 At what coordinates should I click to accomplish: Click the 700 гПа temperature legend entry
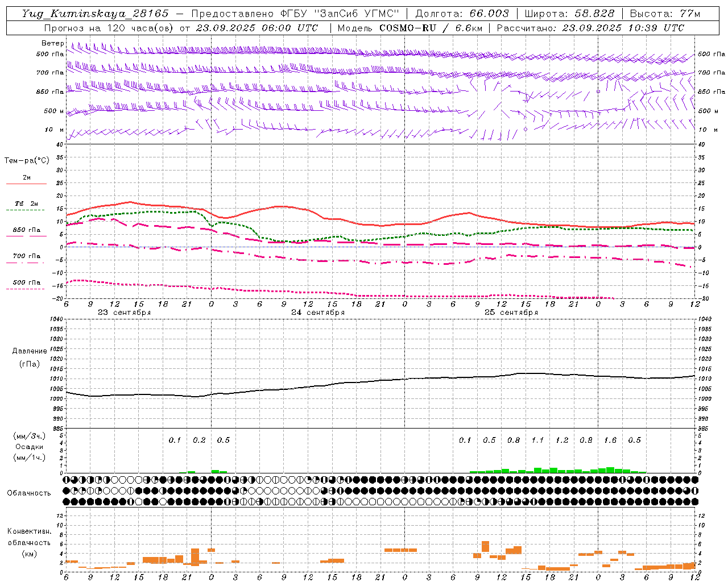26,256
